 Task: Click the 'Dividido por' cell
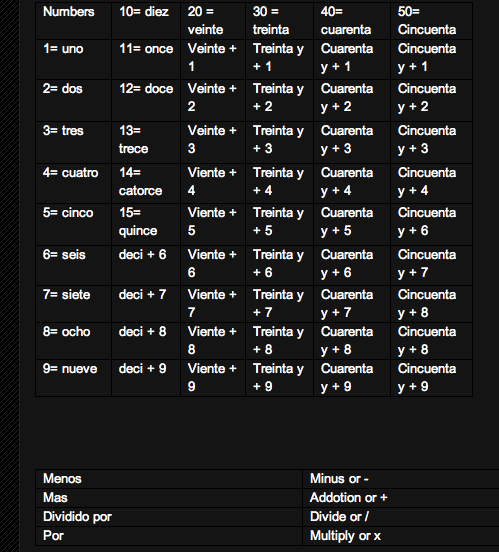coord(169,517)
